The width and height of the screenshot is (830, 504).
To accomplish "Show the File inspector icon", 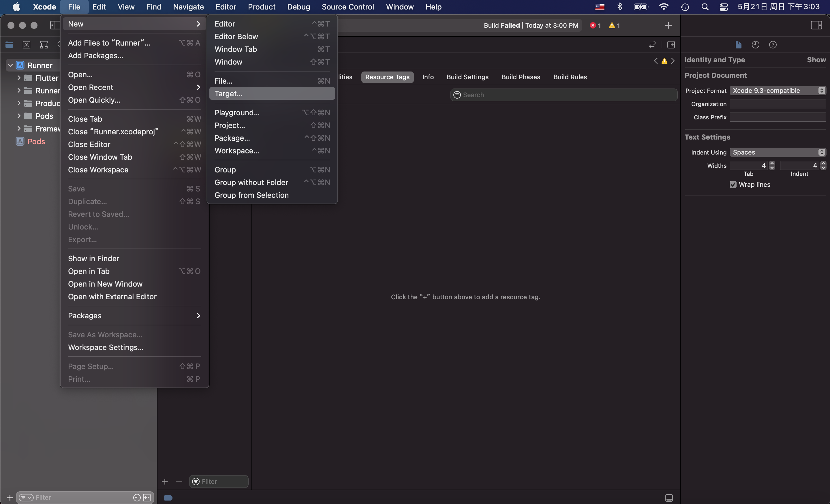I will (x=738, y=44).
